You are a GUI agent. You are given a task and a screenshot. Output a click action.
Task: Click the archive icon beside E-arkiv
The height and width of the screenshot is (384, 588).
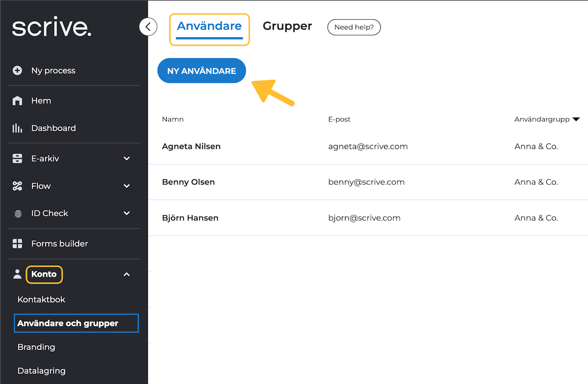pos(17,159)
